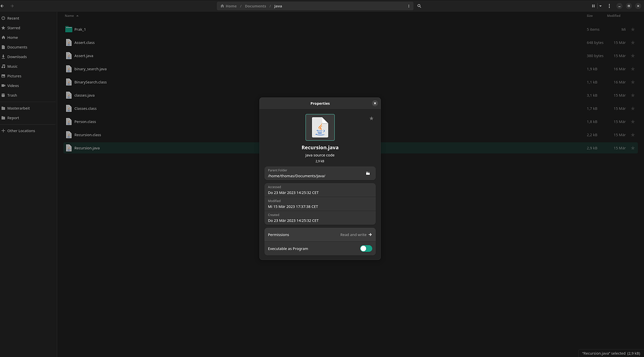The height and width of the screenshot is (357, 644).
Task: Open Other Locations in the sidebar
Action: tap(21, 131)
